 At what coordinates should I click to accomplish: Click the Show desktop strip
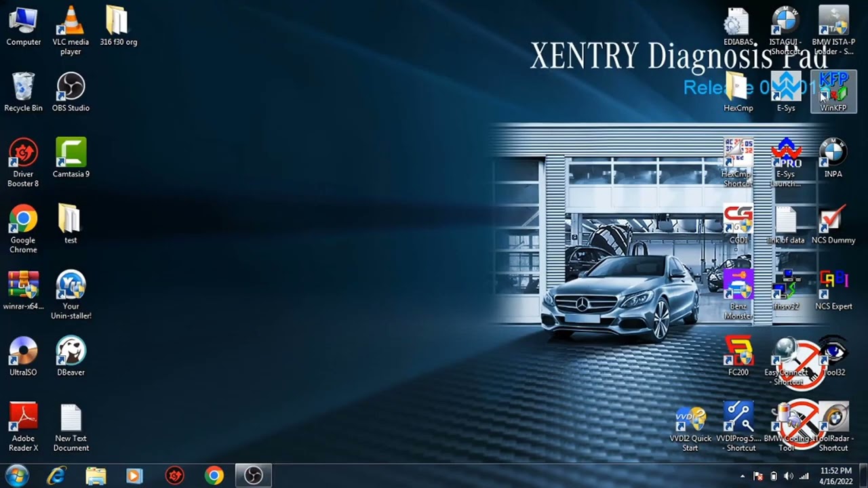[x=863, y=476]
